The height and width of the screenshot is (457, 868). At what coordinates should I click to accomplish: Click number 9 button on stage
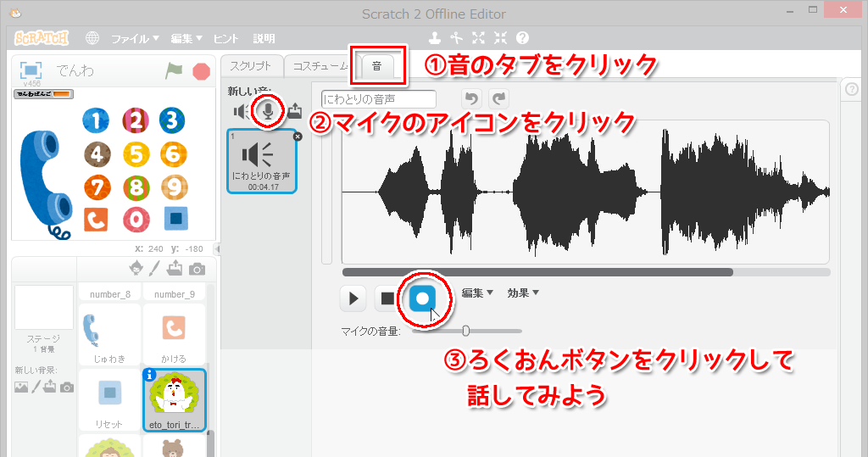pyautogui.click(x=175, y=187)
